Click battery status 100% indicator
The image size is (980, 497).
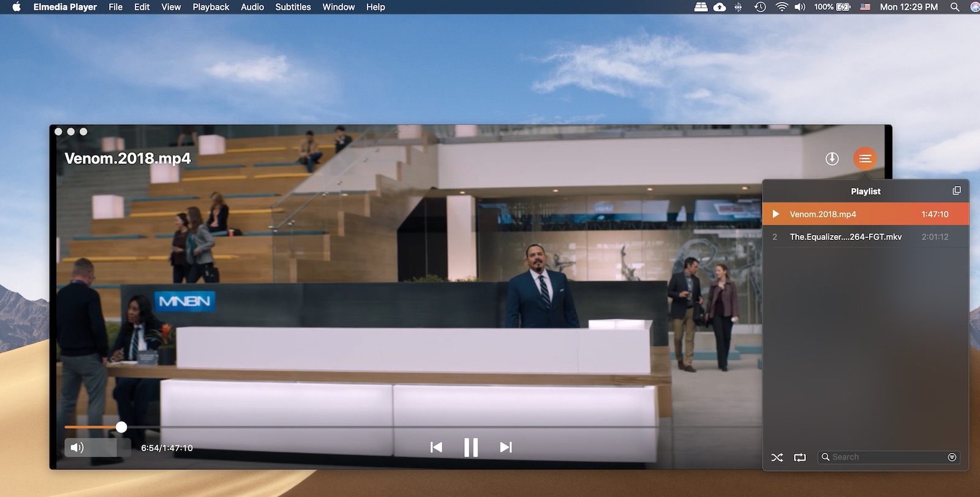[x=832, y=7]
